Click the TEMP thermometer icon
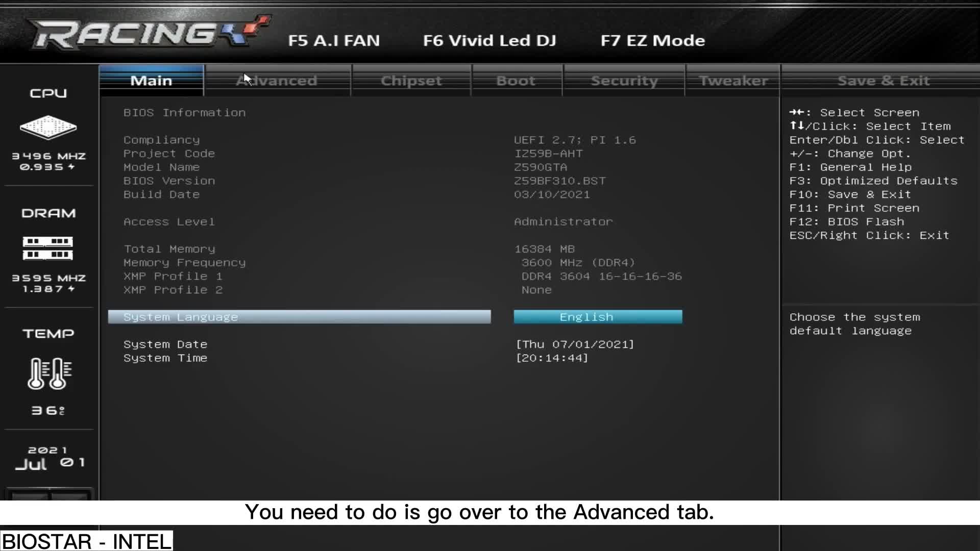The width and height of the screenshot is (980, 551). coord(47,374)
